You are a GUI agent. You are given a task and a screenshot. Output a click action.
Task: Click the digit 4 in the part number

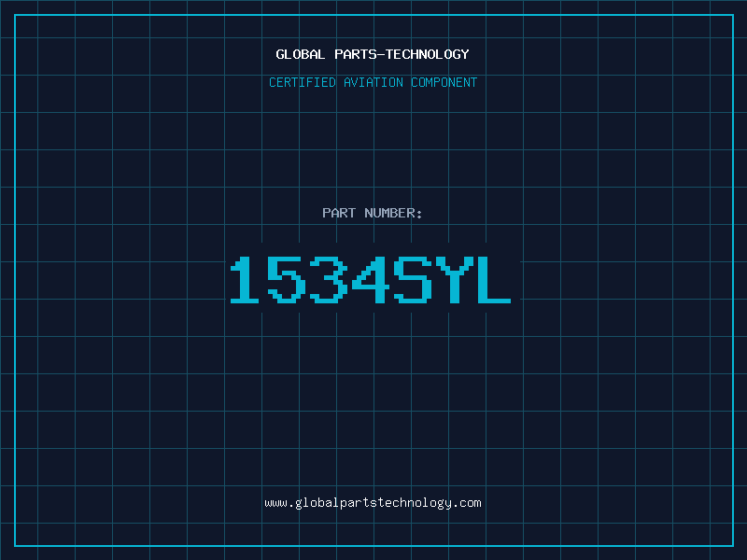(x=371, y=280)
